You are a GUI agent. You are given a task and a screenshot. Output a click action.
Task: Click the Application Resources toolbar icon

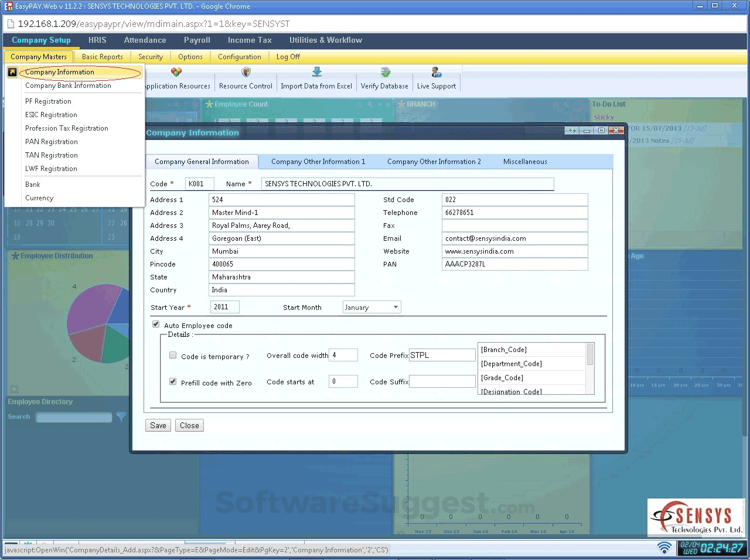point(176,72)
